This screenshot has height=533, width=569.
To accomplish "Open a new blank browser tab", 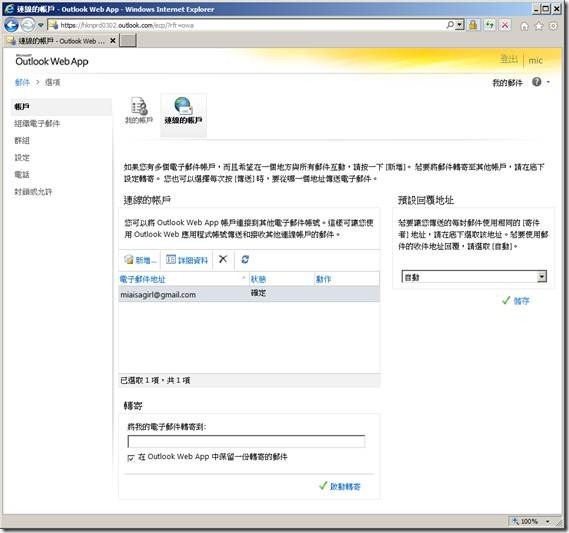I will pyautogui.click(x=128, y=41).
